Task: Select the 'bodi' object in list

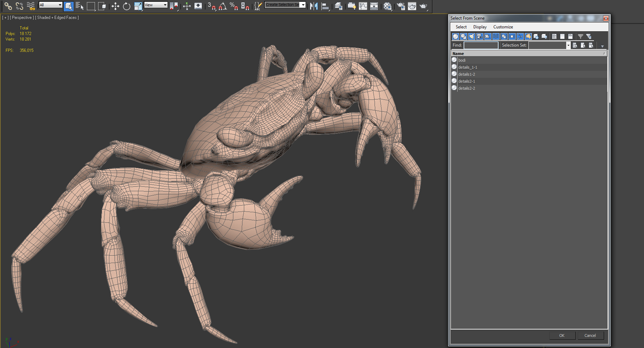Action: click(462, 60)
